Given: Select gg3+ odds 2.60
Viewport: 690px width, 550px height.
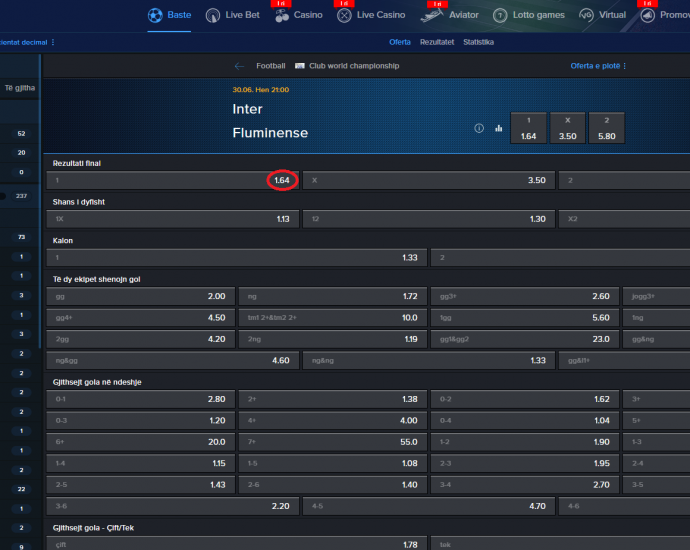Looking at the screenshot, I should 525,297.
